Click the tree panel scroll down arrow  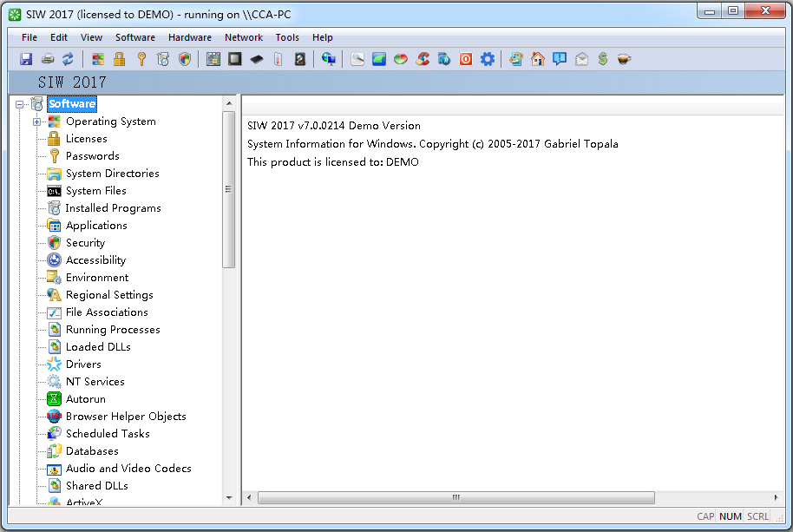click(229, 498)
